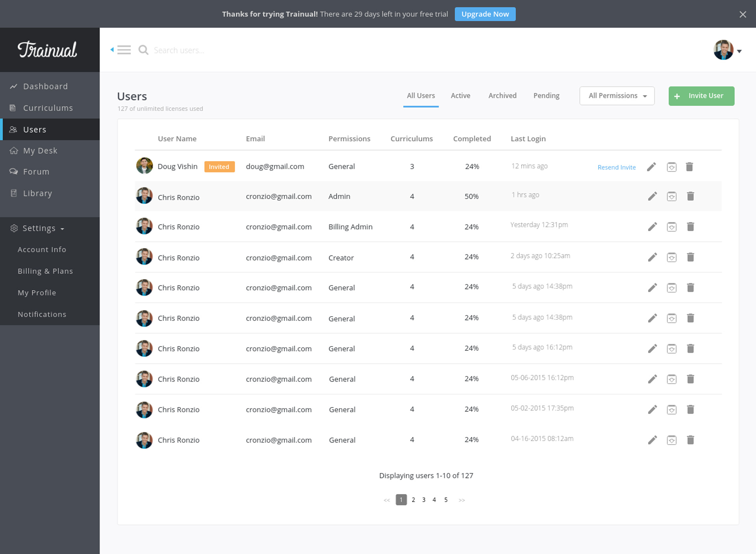756x554 pixels.
Task: Select Users in the sidebar
Action: (x=50, y=129)
